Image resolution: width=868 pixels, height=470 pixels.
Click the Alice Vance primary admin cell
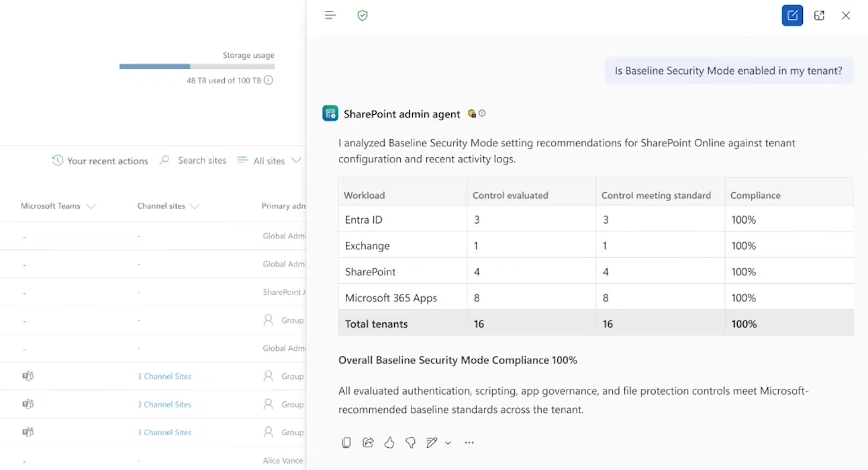tap(284, 461)
